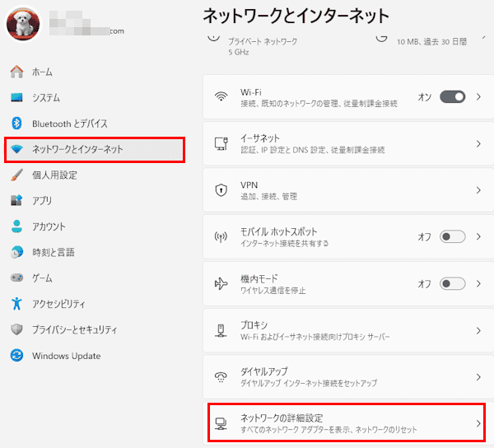This screenshot has width=494, height=448.
Task: Open VPN row chevron
Action: [478, 190]
